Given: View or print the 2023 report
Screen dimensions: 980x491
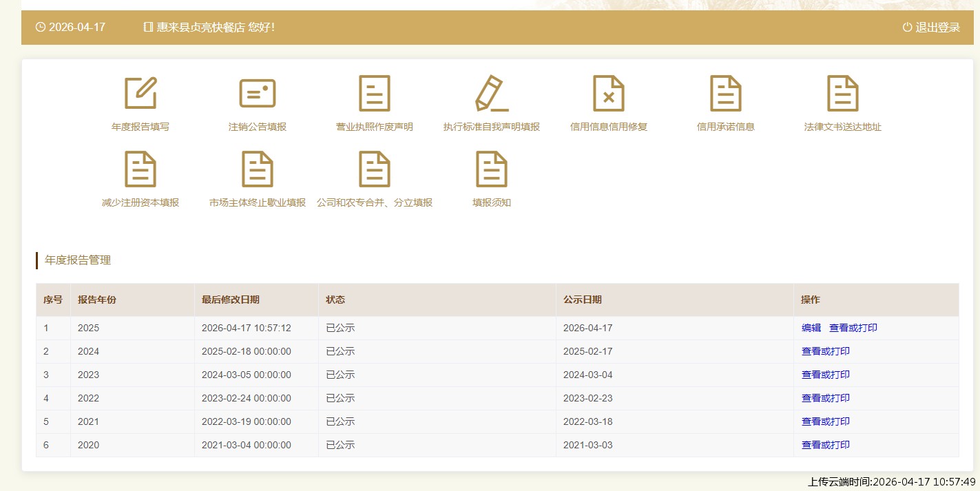Looking at the screenshot, I should click(826, 375).
